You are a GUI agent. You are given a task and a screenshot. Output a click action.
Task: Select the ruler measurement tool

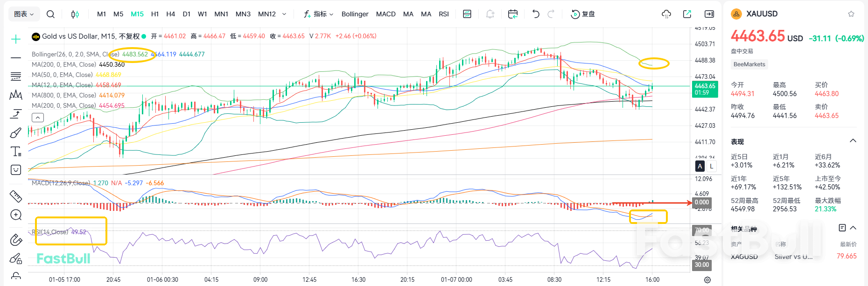[x=16, y=196]
